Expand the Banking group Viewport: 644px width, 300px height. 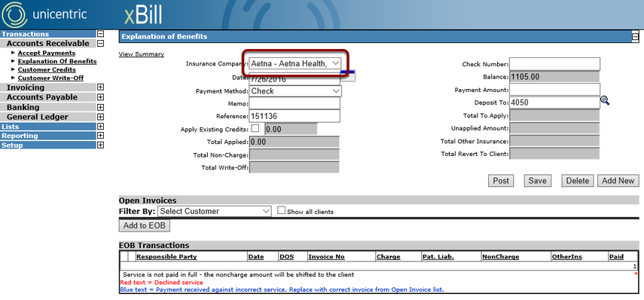100,107
